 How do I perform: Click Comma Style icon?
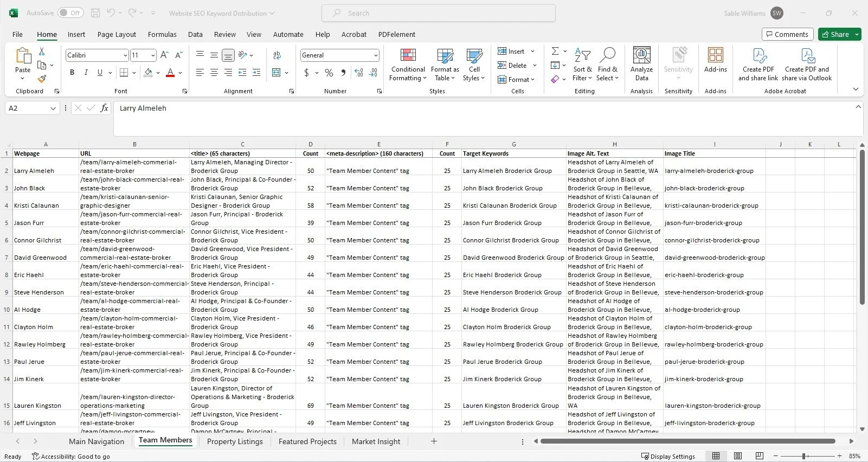[x=343, y=72]
